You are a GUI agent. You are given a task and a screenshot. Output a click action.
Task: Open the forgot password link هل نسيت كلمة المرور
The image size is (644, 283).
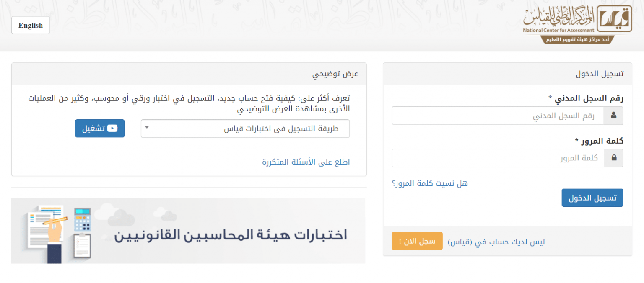(430, 183)
